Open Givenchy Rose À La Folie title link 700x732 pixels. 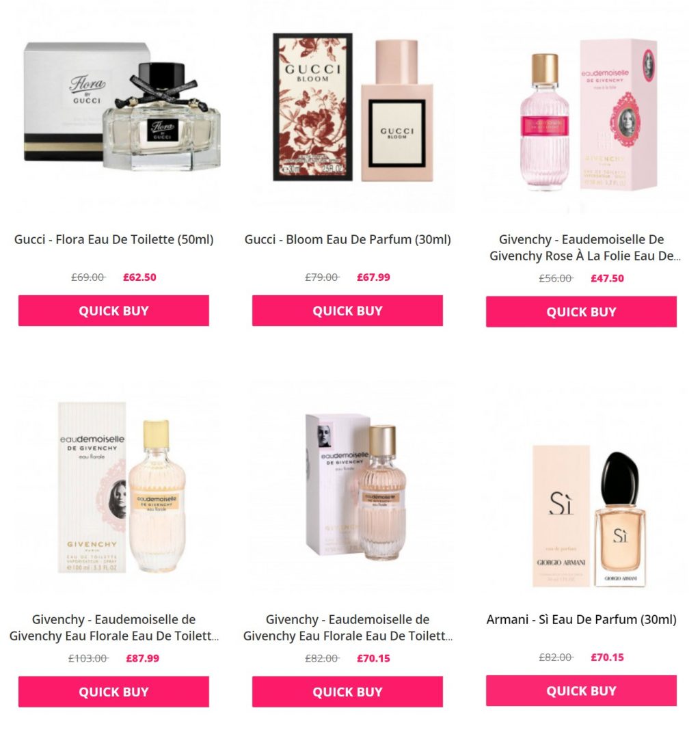click(584, 247)
